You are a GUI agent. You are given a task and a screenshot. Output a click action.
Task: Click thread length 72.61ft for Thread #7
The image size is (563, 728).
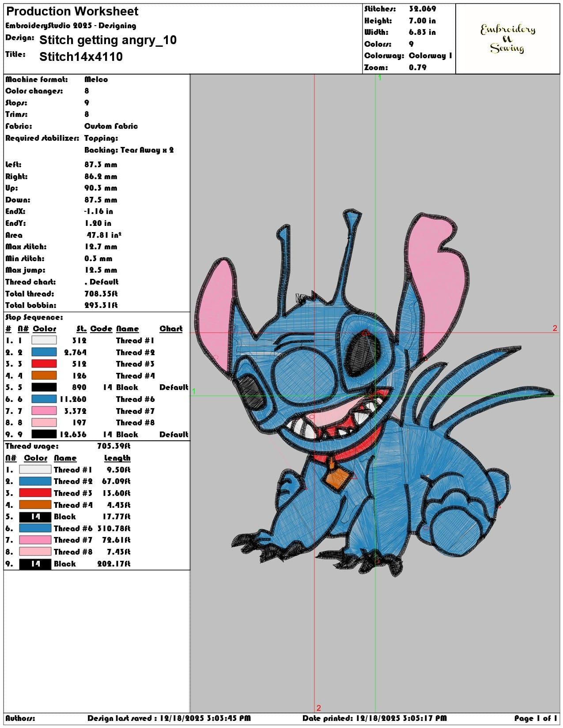point(116,540)
